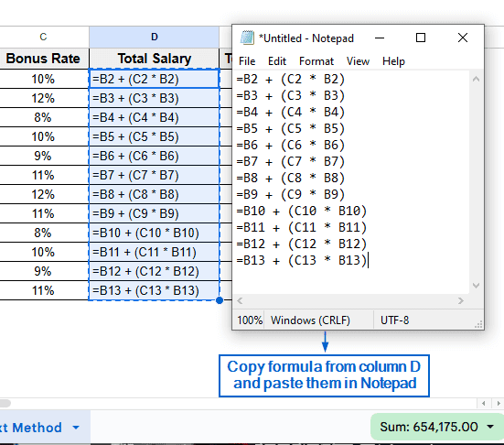Image resolution: width=504 pixels, height=445 pixels.
Task: Expand the Method sheet tab dropdown arrow
Action: coord(76,428)
